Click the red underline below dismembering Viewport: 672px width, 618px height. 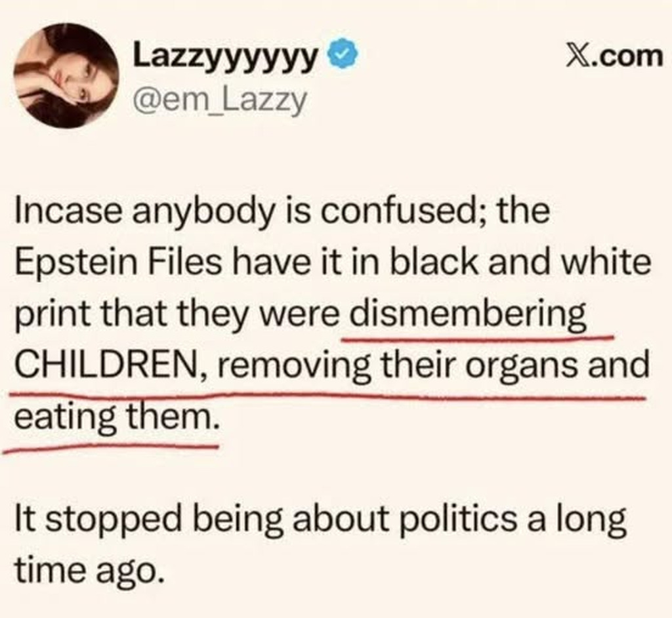point(478,338)
